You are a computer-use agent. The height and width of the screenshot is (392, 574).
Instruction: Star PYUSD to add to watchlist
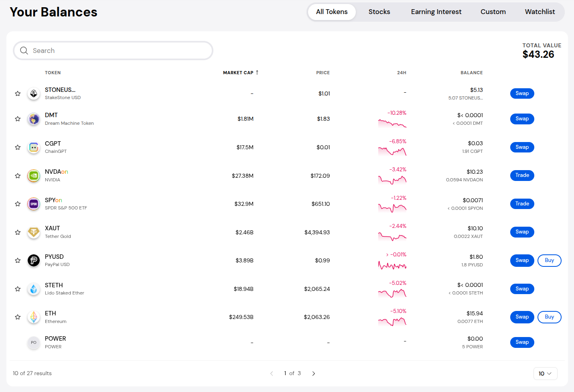(x=18, y=260)
